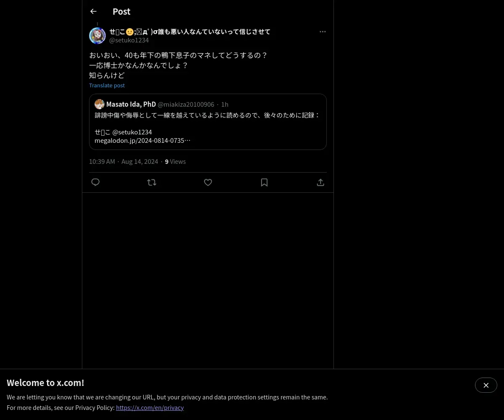Share the post via upload icon
The width and height of the screenshot is (504, 420).
[x=320, y=182]
